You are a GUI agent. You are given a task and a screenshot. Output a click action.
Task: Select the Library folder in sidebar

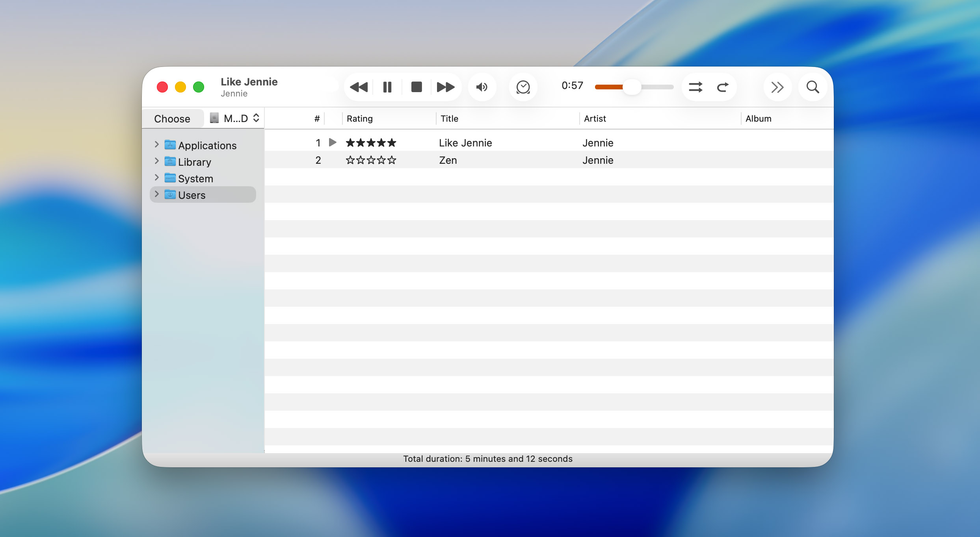tap(194, 162)
